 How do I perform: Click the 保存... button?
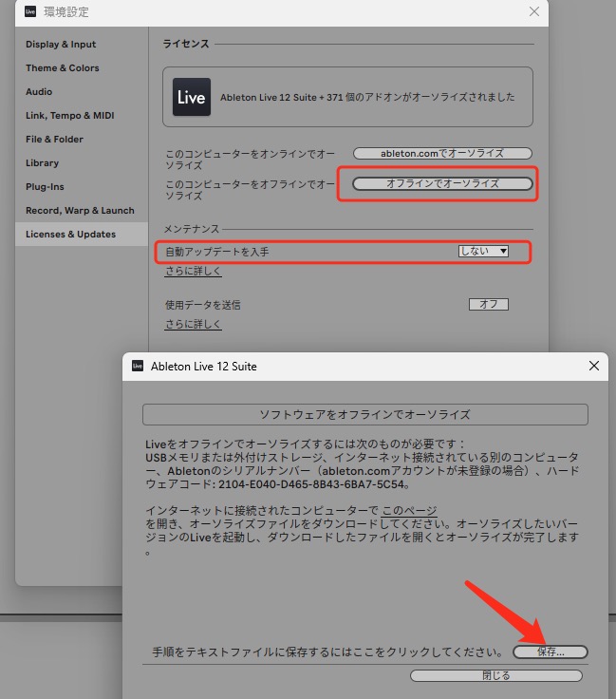click(551, 652)
